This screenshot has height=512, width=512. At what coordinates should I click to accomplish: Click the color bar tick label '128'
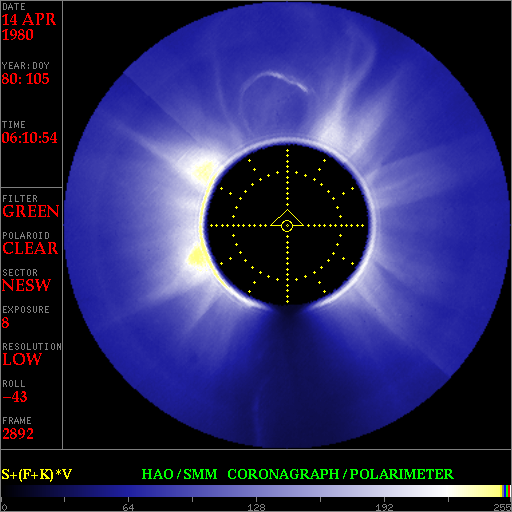point(256,507)
